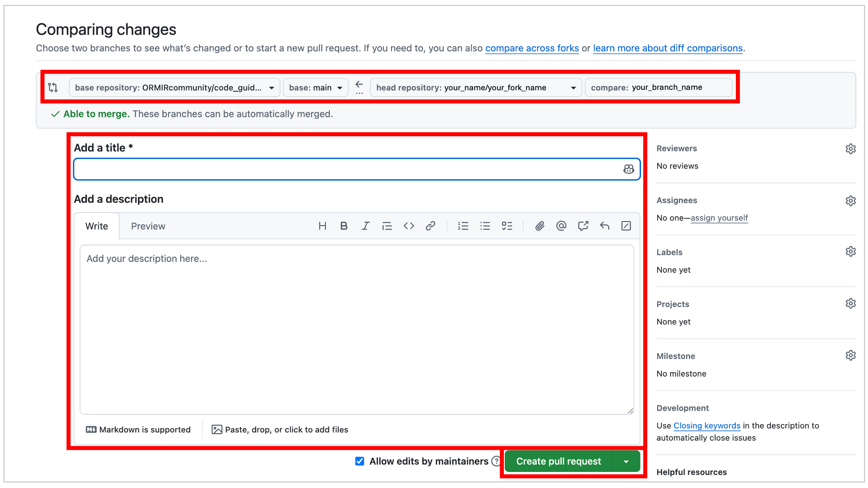
Task: Click the Reviewers heading
Action: (677, 148)
